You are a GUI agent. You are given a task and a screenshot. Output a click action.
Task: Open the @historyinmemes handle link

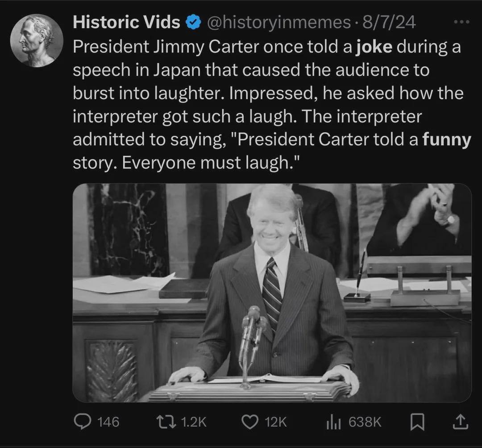(279, 22)
